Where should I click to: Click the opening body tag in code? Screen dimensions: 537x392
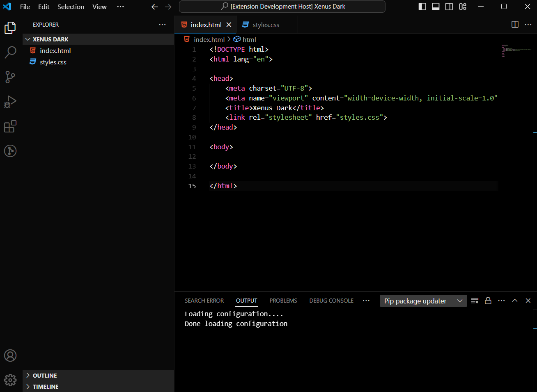pos(221,147)
